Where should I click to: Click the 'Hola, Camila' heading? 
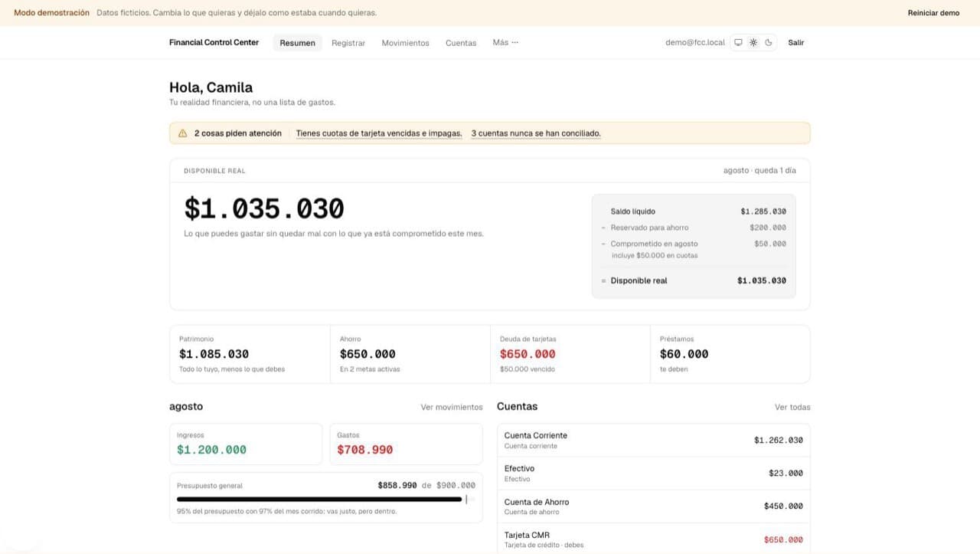click(211, 87)
